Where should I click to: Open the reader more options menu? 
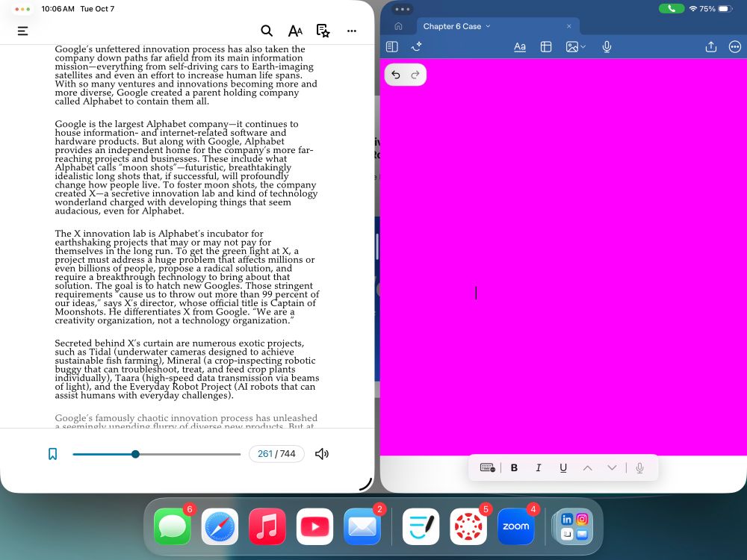click(x=352, y=31)
